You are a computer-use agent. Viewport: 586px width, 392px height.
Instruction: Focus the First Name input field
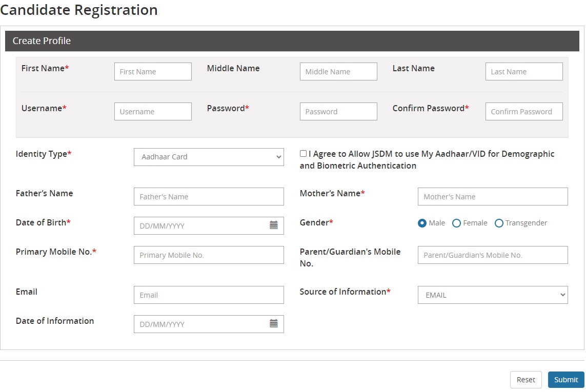[153, 72]
